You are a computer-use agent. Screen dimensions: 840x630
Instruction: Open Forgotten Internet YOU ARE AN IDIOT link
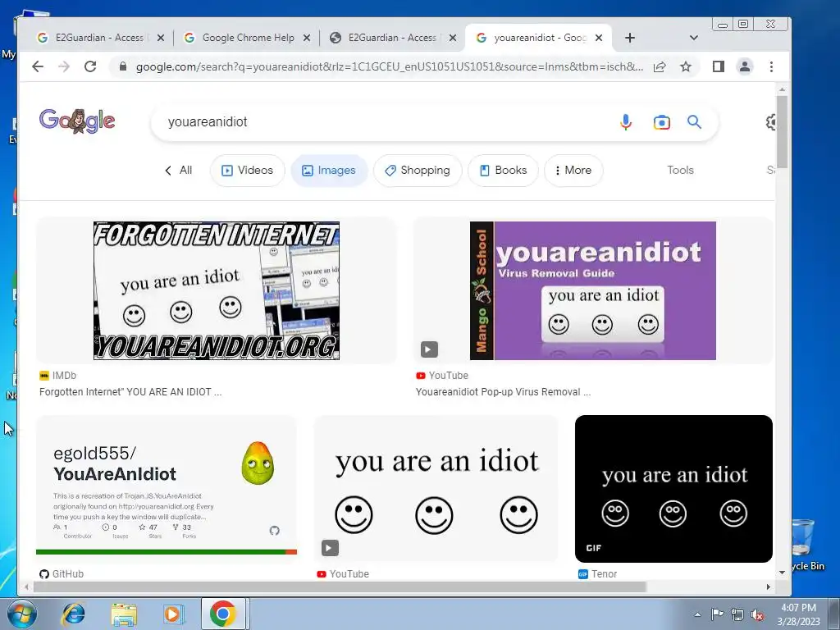130,392
